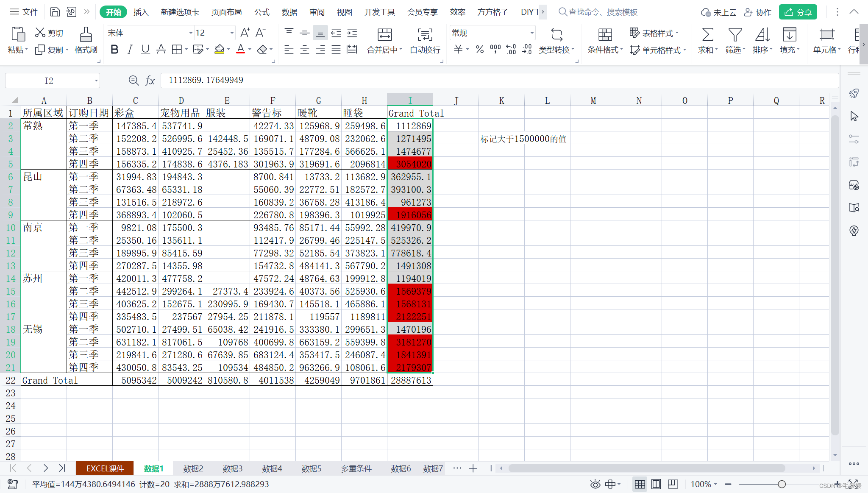
Task: Click the Filter (筛选) funnel icon
Action: pos(735,35)
